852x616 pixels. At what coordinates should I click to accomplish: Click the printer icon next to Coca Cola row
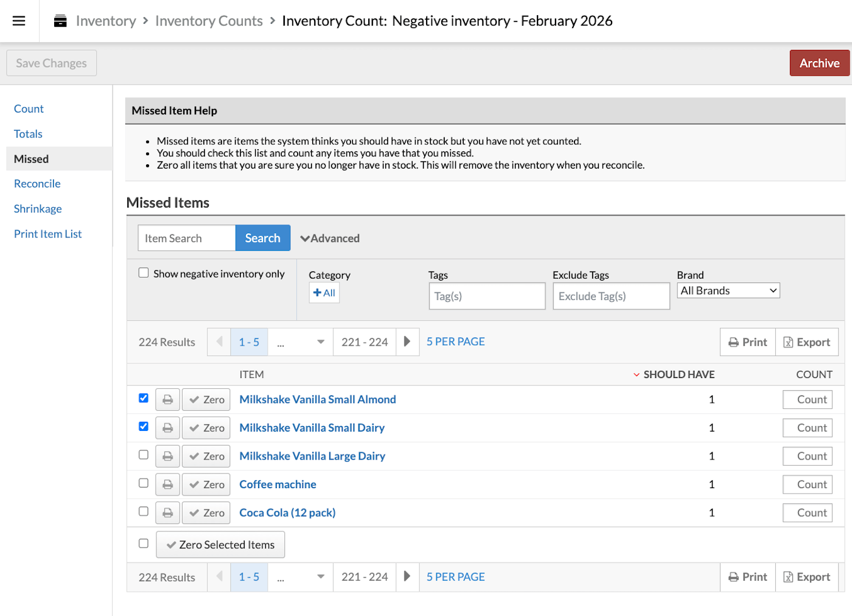(167, 513)
